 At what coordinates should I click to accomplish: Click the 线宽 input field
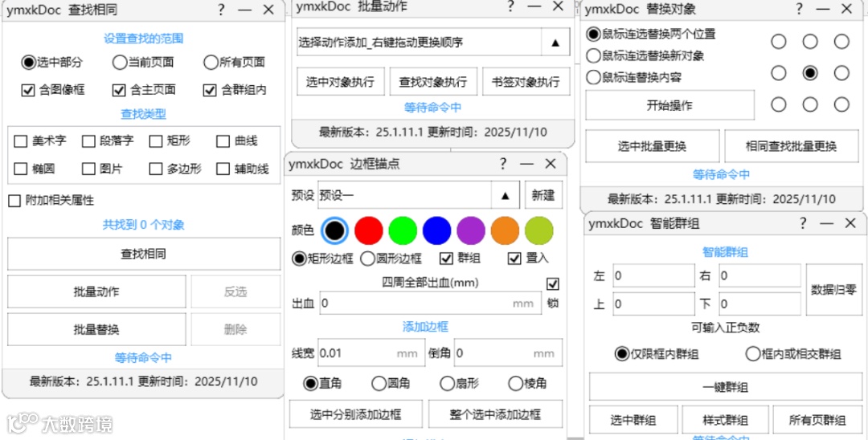(371, 353)
